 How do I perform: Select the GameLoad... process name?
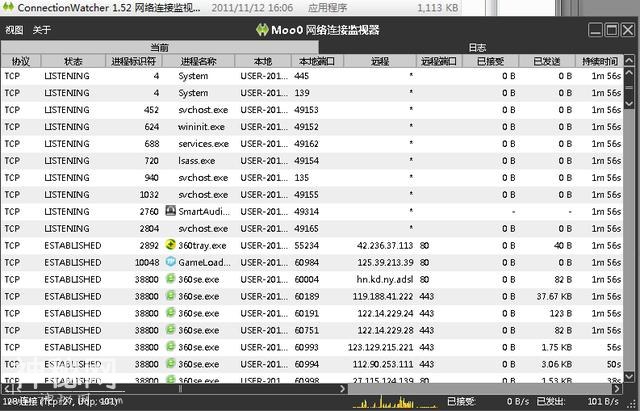click(204, 262)
